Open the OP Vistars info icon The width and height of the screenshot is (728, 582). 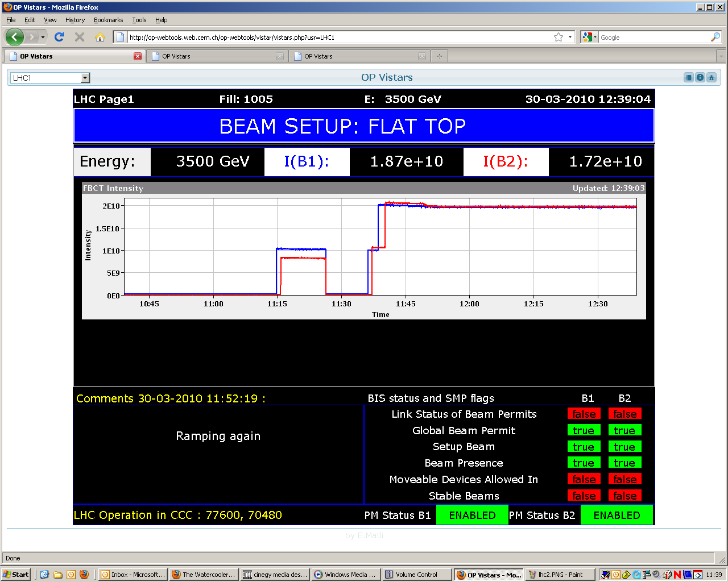(x=700, y=78)
